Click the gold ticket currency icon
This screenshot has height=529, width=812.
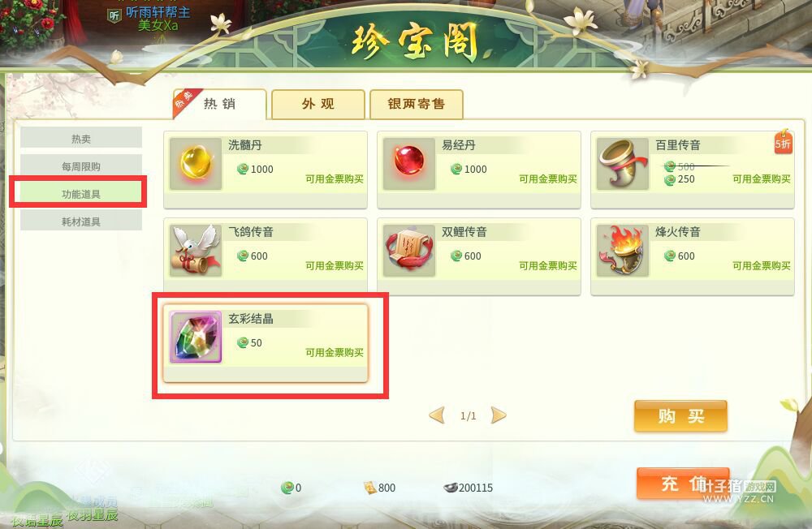click(x=370, y=488)
